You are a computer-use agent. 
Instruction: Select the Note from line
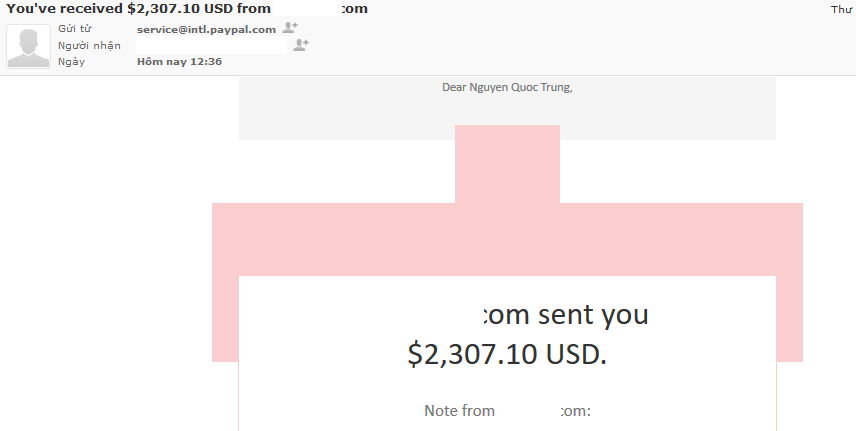point(507,411)
